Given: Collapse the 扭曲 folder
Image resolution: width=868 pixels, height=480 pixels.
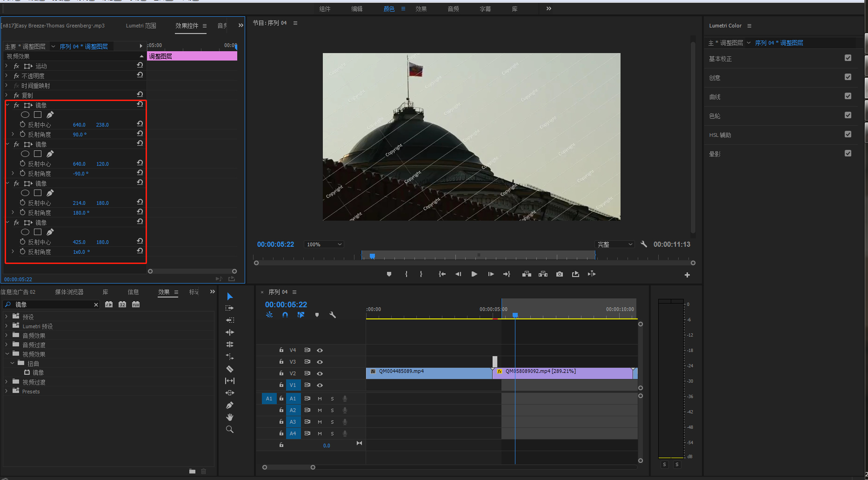Looking at the screenshot, I should (x=13, y=363).
